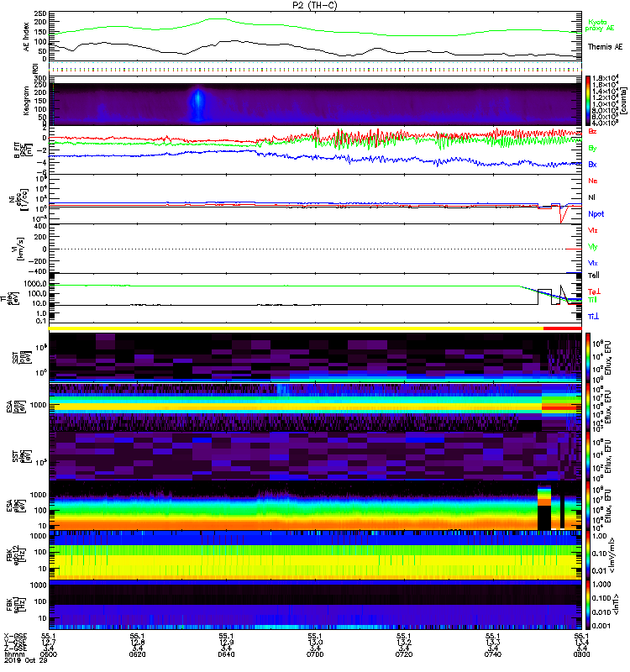Click the Vi panel "-400" axis tick
This screenshot has height=672, width=630.
[38, 271]
